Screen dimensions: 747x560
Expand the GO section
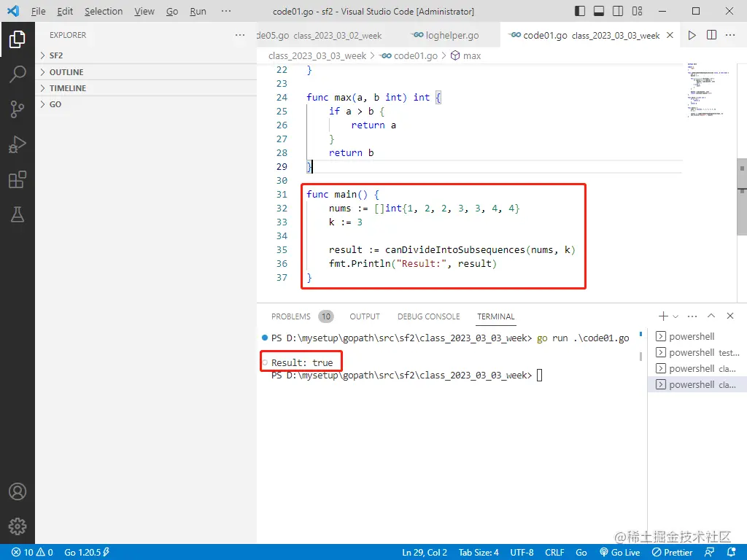click(146, 104)
